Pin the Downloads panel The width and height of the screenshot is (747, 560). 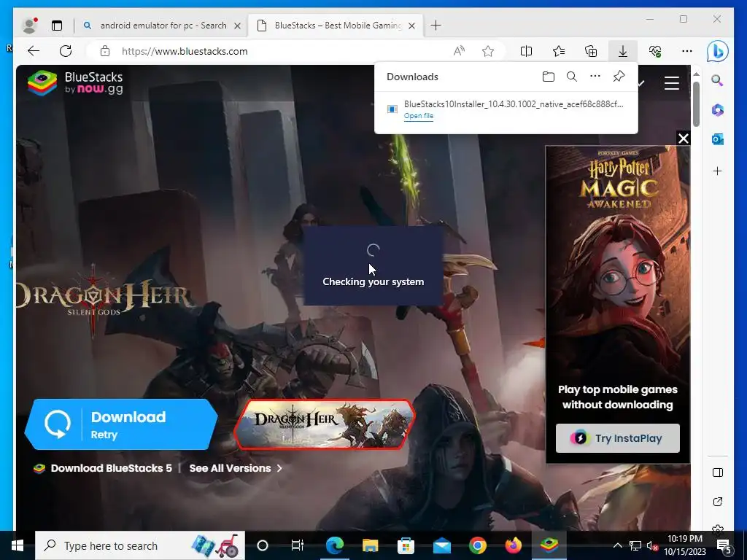point(619,76)
